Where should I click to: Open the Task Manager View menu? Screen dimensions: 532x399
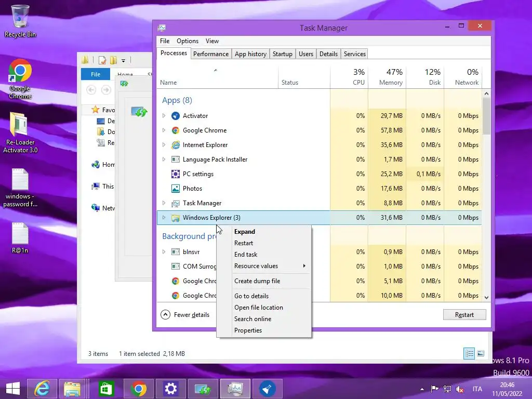point(212,41)
